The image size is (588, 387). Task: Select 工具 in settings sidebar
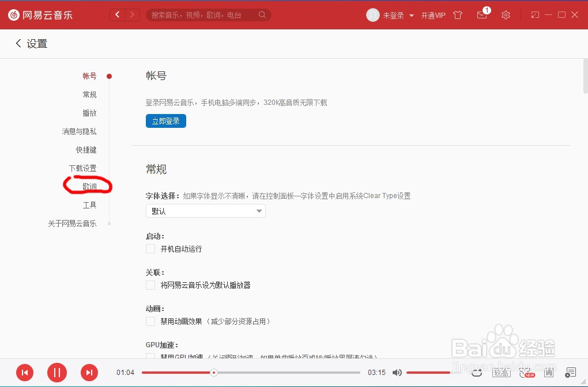point(89,205)
